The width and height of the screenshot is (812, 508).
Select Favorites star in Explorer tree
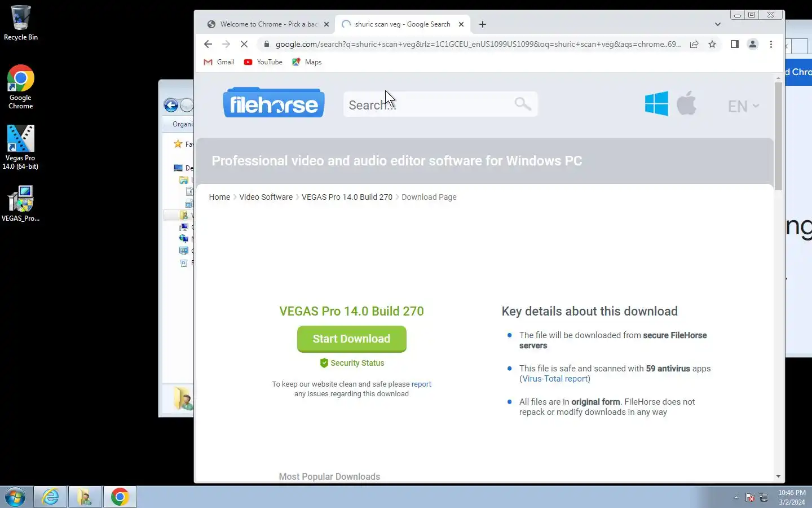point(178,144)
